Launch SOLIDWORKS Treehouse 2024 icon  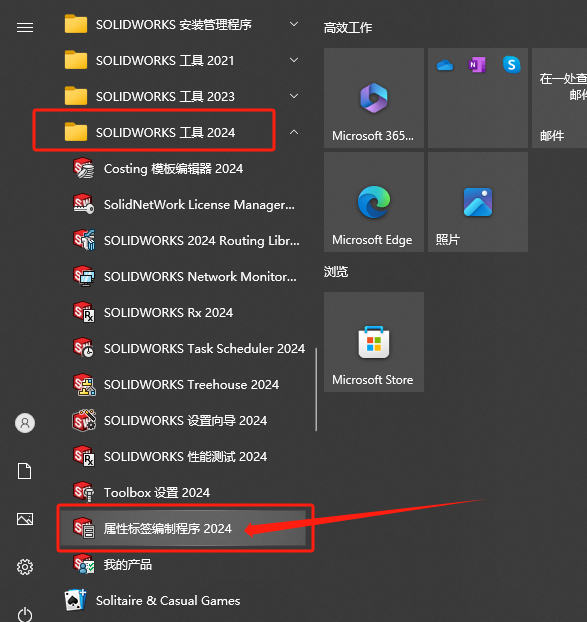click(x=84, y=384)
